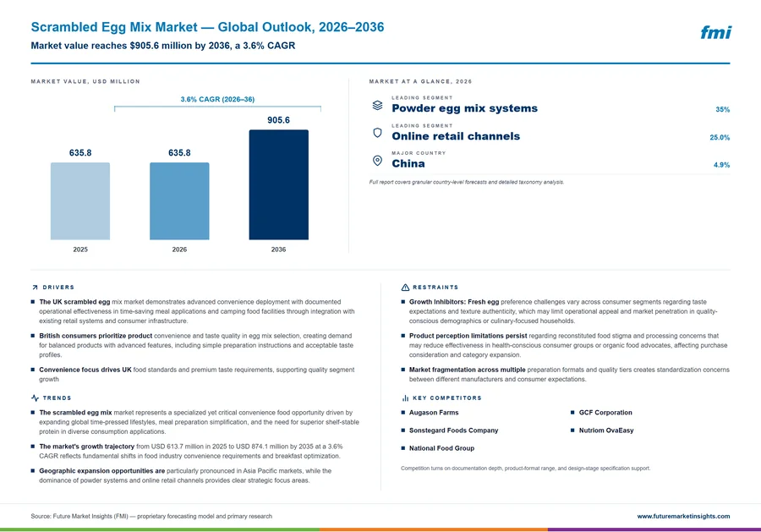Click the warning triangle icon next to Restraints
This screenshot has height=532, width=761.
point(405,288)
